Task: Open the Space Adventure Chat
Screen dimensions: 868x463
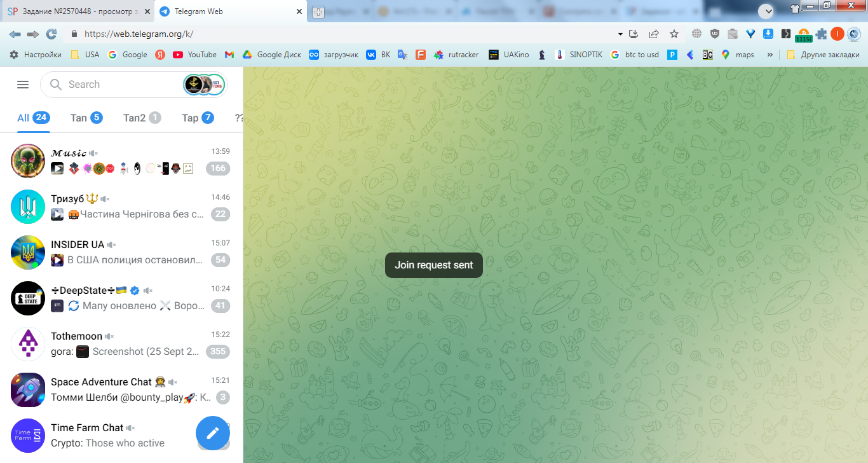Action: (121, 389)
